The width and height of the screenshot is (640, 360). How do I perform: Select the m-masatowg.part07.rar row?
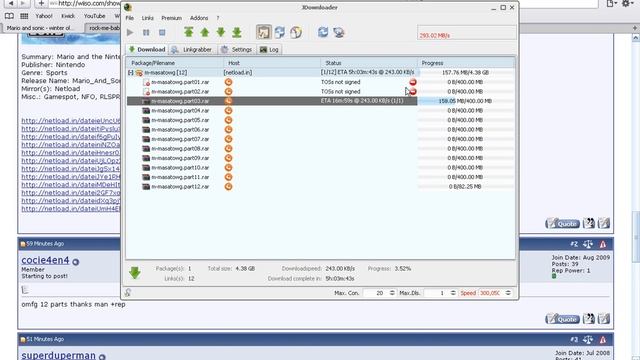pyautogui.click(x=320, y=139)
